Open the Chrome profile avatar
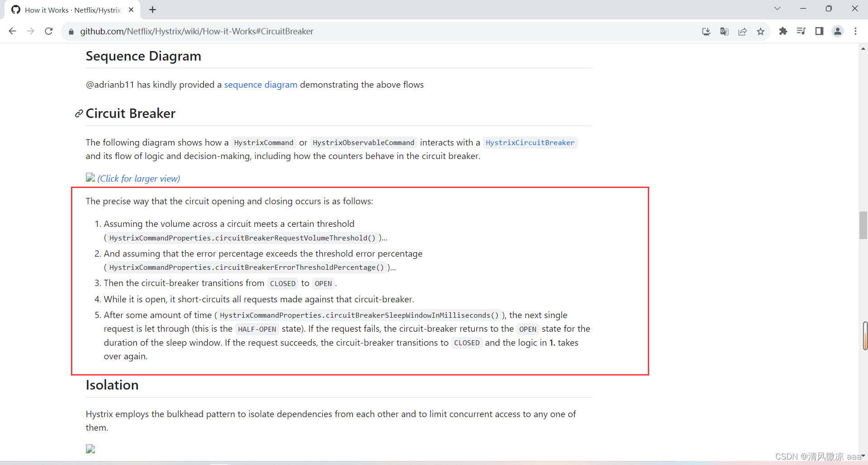 838,31
